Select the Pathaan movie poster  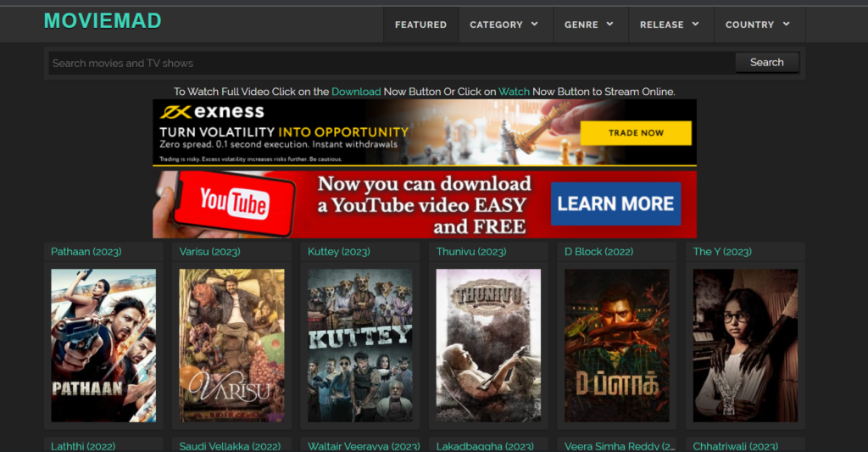tap(103, 346)
